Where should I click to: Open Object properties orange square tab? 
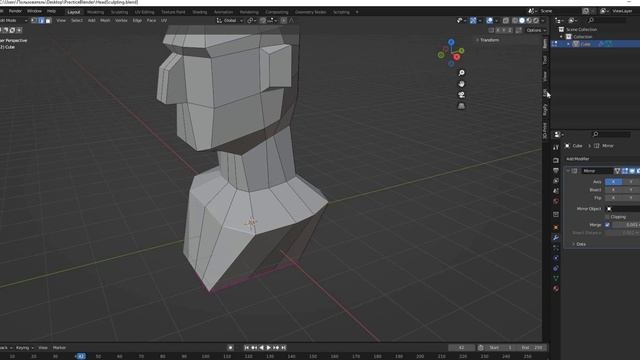pyautogui.click(x=556, y=227)
